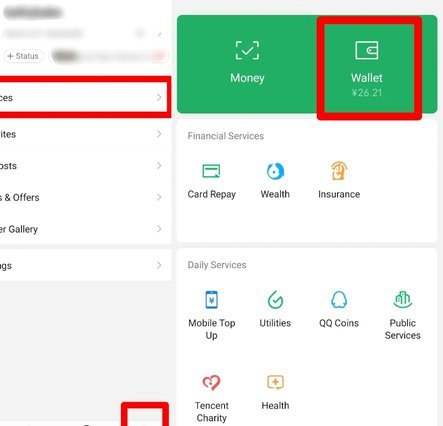Expand the Services row chevron

click(159, 97)
